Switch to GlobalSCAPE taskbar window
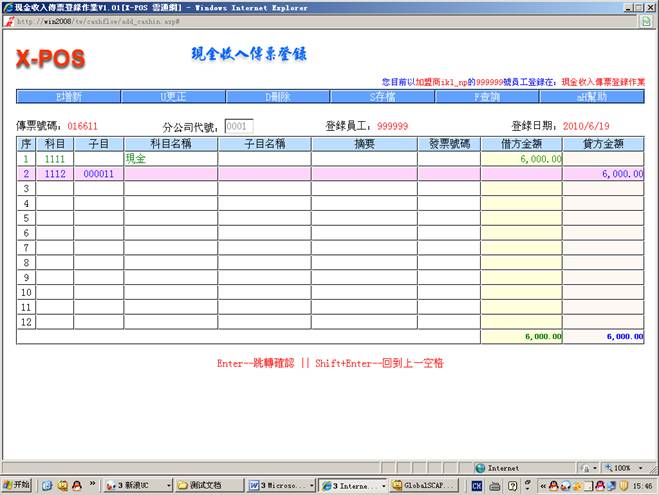The height and width of the screenshot is (495, 659). coord(419,485)
